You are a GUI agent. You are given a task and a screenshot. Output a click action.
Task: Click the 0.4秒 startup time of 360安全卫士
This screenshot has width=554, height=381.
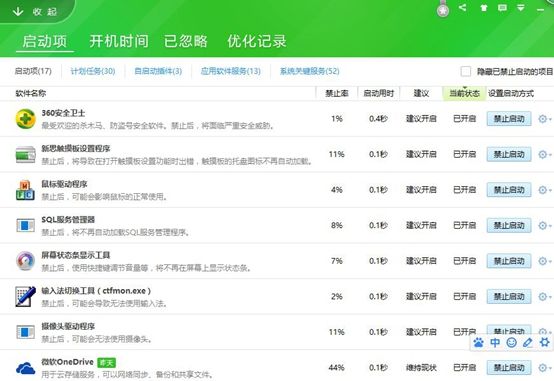[x=378, y=119]
